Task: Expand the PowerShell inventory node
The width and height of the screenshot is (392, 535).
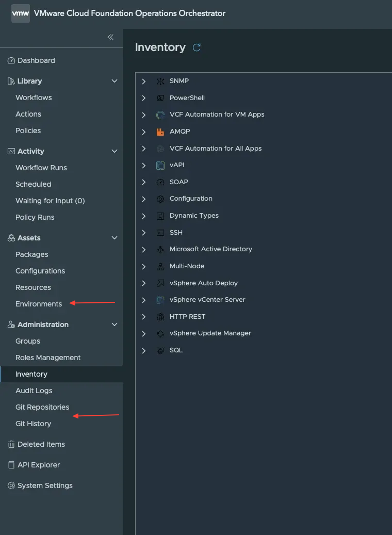Action: pyautogui.click(x=144, y=98)
